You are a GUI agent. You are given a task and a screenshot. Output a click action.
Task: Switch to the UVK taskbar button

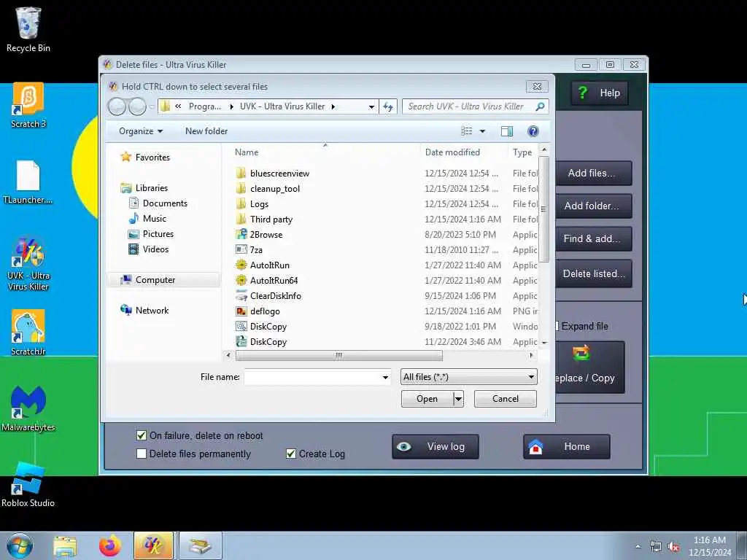[153, 545]
